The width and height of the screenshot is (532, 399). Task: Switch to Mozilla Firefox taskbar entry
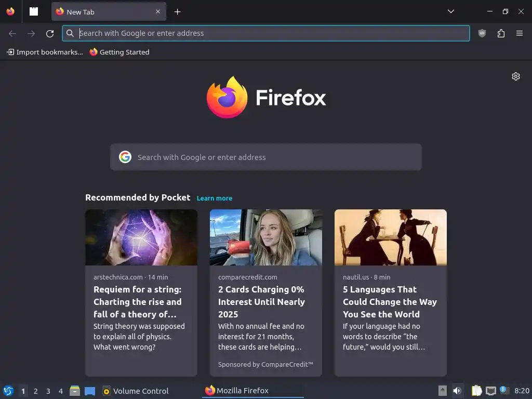253,391
